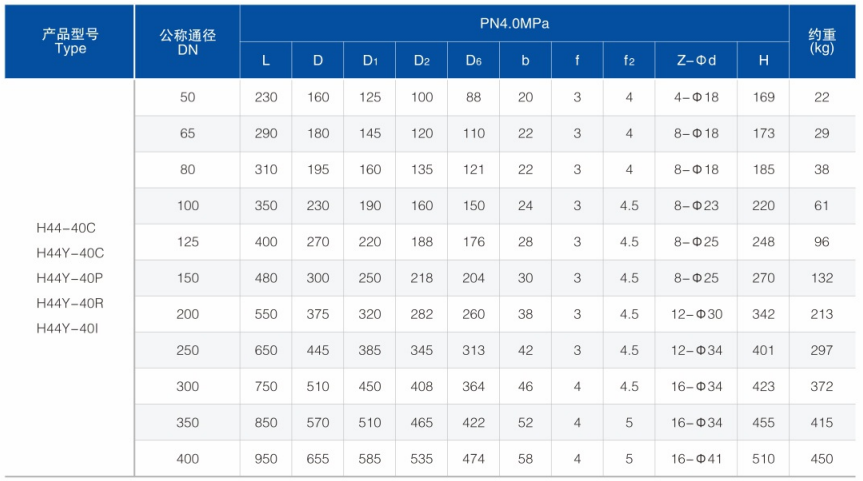Viewport: 863px width, 481px height.
Task: Select the 4-Φ18 cell
Action: [x=696, y=97]
